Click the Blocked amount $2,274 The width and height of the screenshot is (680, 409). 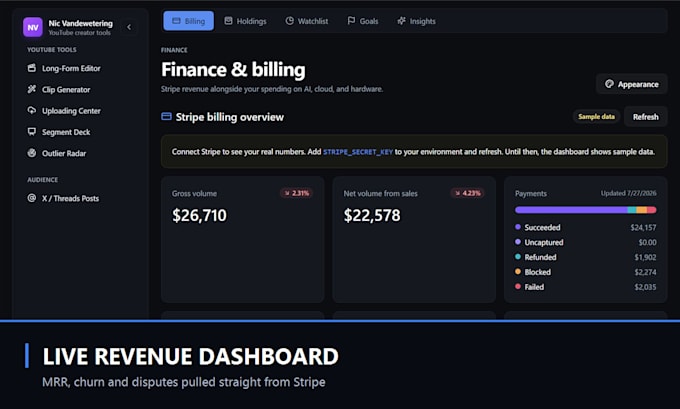(x=645, y=272)
